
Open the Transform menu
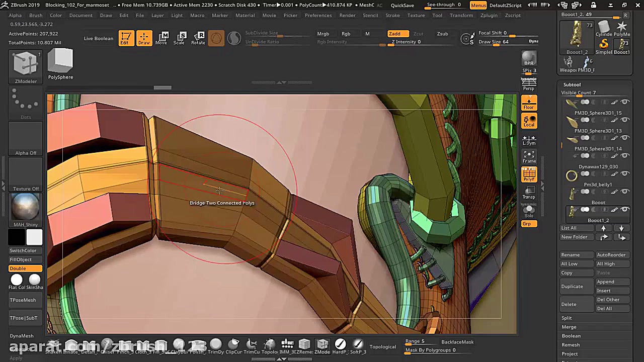click(461, 15)
